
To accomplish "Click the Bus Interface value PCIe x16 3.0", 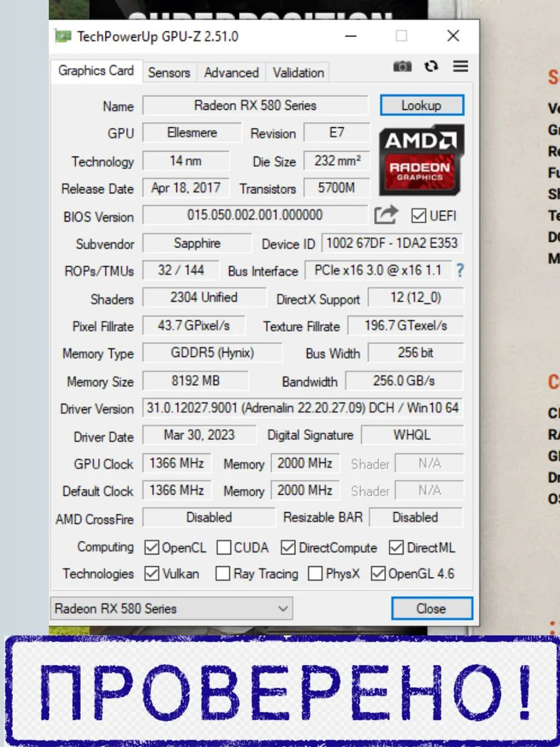I will pyautogui.click(x=378, y=270).
